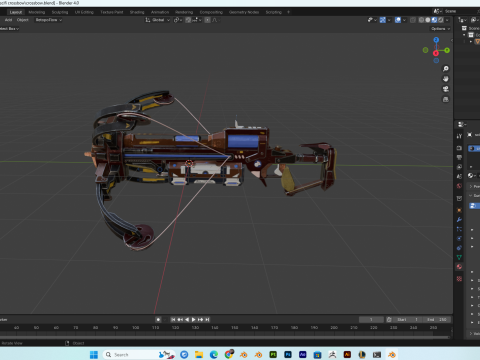Switch perspective/orthographic grid icon
The width and height of the screenshot is (480, 360).
click(x=446, y=99)
